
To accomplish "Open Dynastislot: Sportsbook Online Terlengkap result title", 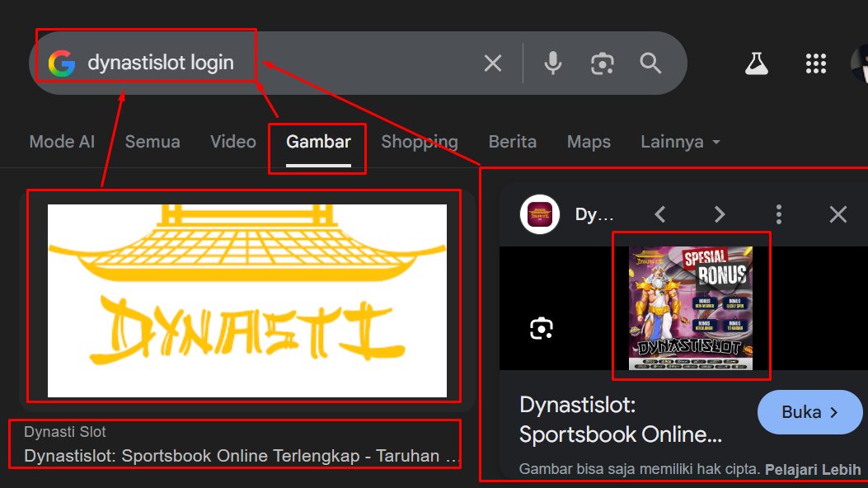I will 242,456.
